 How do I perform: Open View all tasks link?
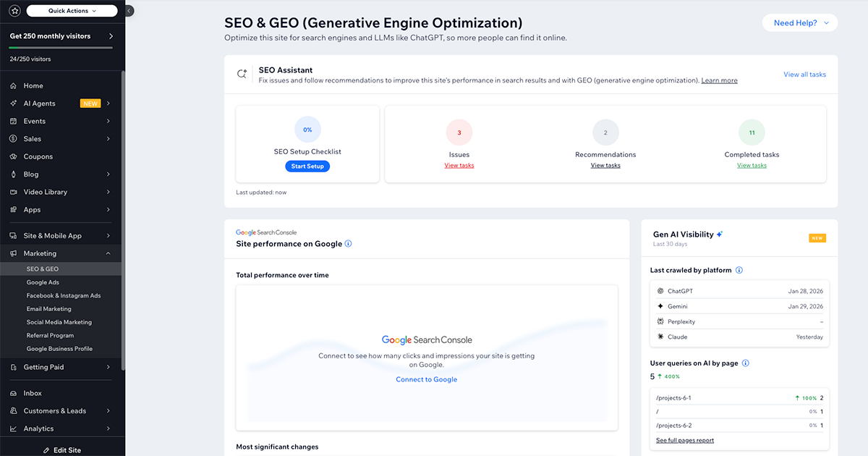(x=804, y=75)
